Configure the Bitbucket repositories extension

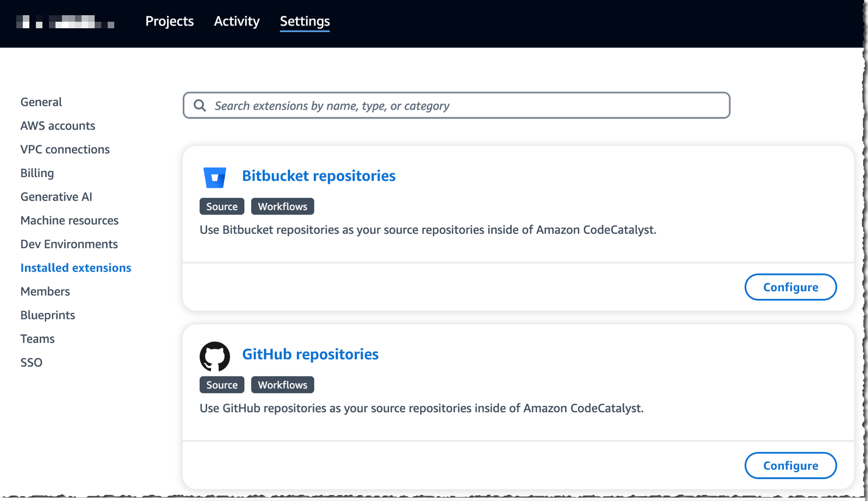pyautogui.click(x=790, y=287)
